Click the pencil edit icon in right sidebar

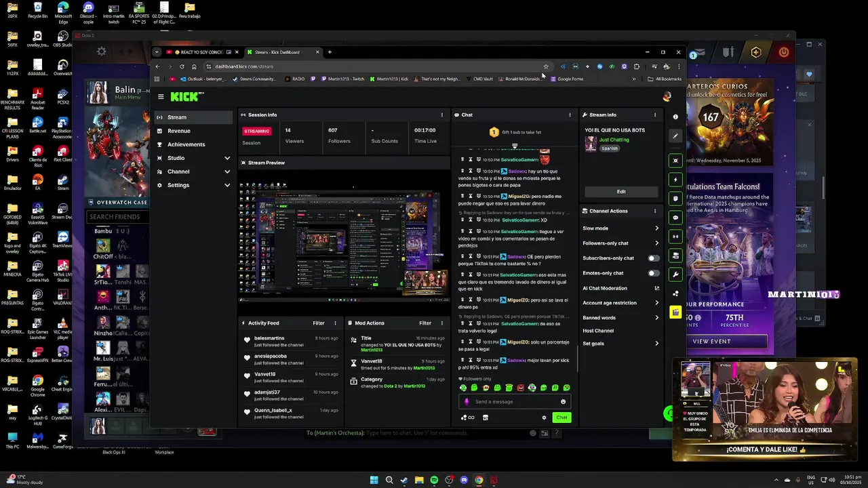[675, 136]
